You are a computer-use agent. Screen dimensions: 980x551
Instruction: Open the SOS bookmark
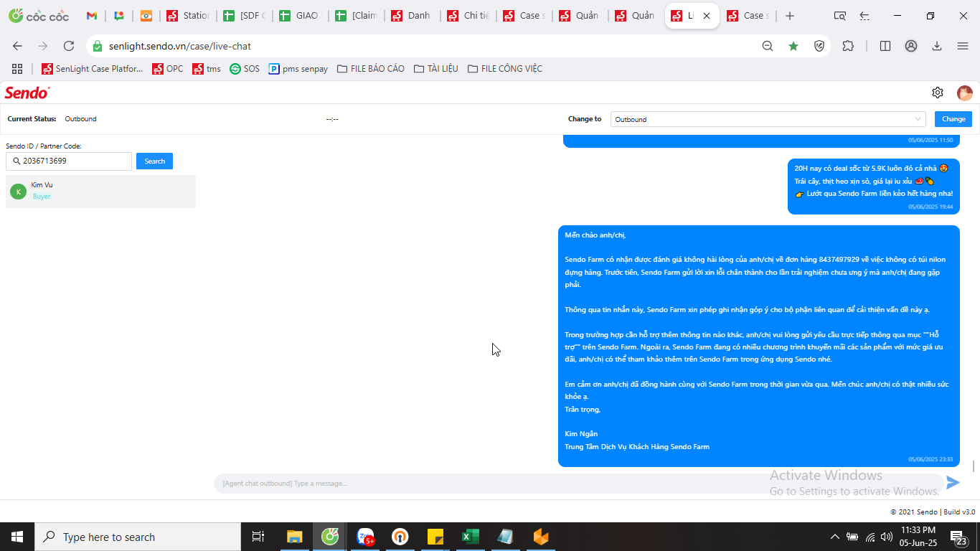click(245, 69)
